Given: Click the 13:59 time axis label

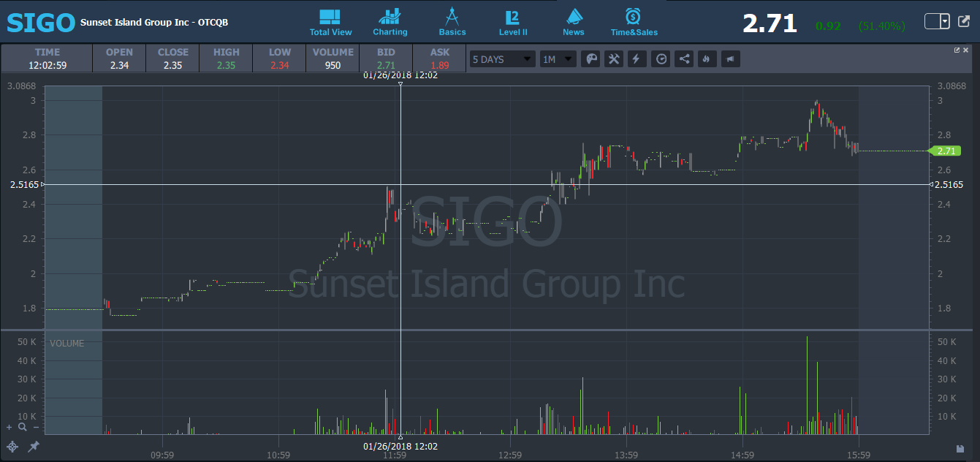Looking at the screenshot, I should (626, 455).
